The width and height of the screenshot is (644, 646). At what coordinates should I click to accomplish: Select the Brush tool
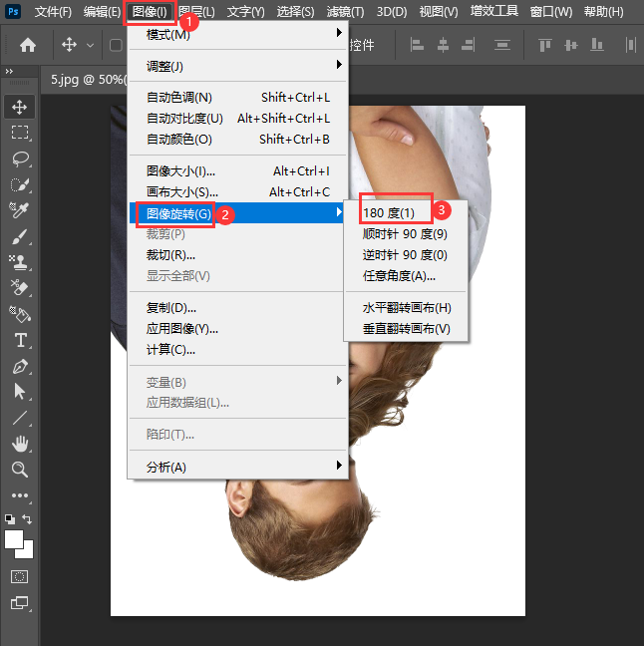click(x=19, y=236)
